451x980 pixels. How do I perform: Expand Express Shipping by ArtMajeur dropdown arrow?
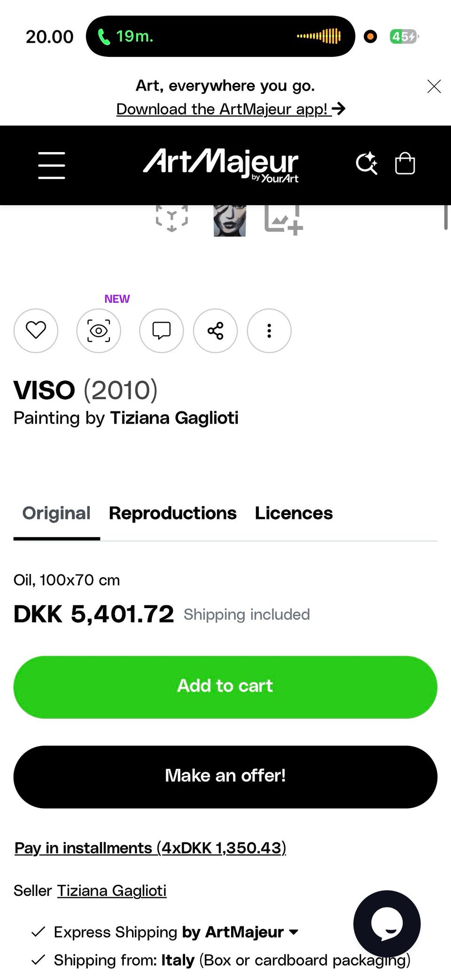[x=294, y=932]
